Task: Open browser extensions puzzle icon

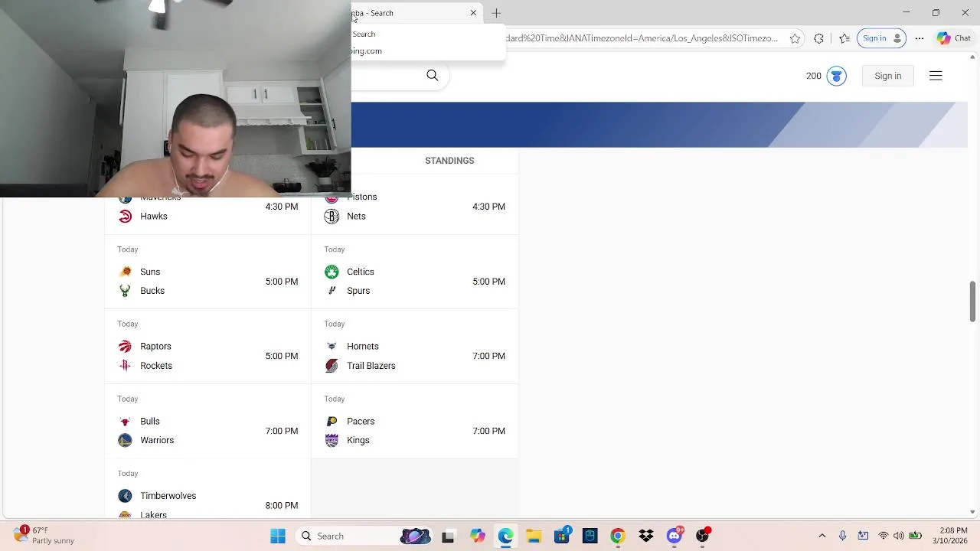Action: coord(818,38)
